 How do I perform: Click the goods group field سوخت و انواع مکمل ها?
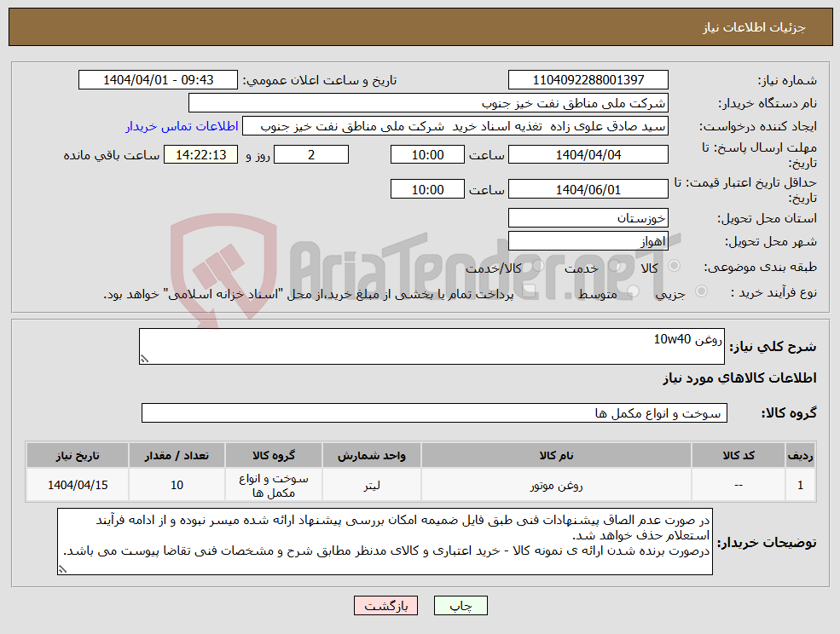[434, 412]
